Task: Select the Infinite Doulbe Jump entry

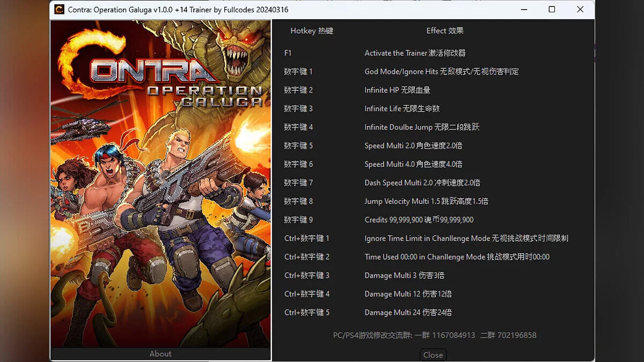Action: 422,127
